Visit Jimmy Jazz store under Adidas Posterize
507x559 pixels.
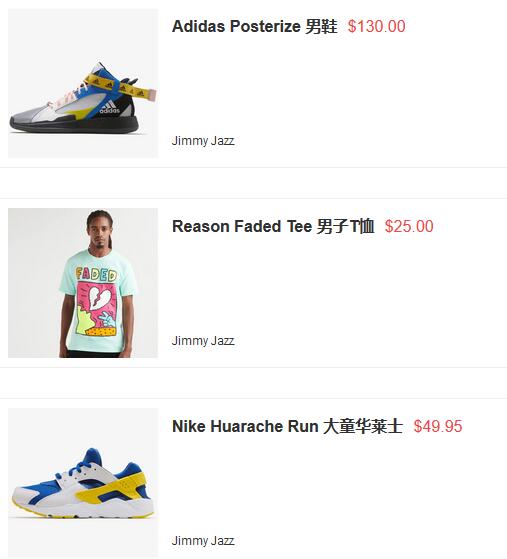[x=203, y=141]
